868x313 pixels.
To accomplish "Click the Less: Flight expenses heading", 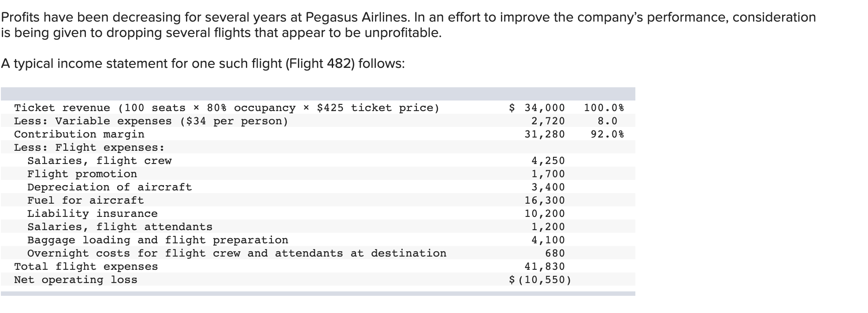I will (x=89, y=148).
